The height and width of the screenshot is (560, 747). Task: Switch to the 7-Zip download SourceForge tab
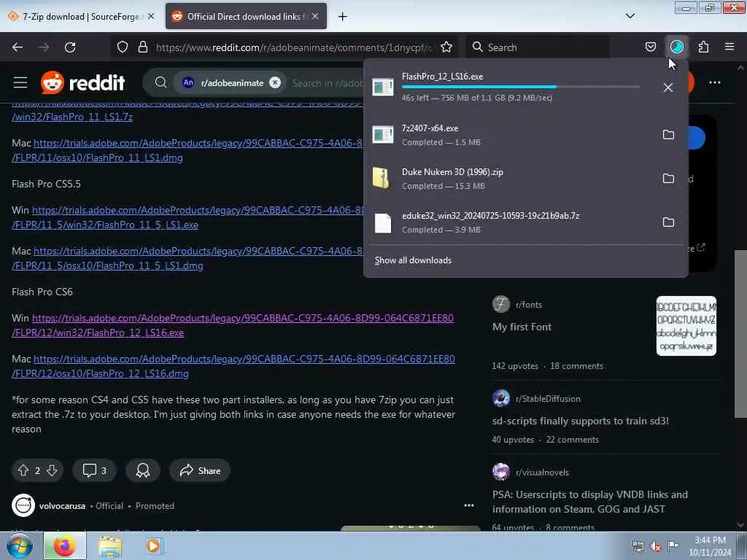pyautogui.click(x=82, y=17)
